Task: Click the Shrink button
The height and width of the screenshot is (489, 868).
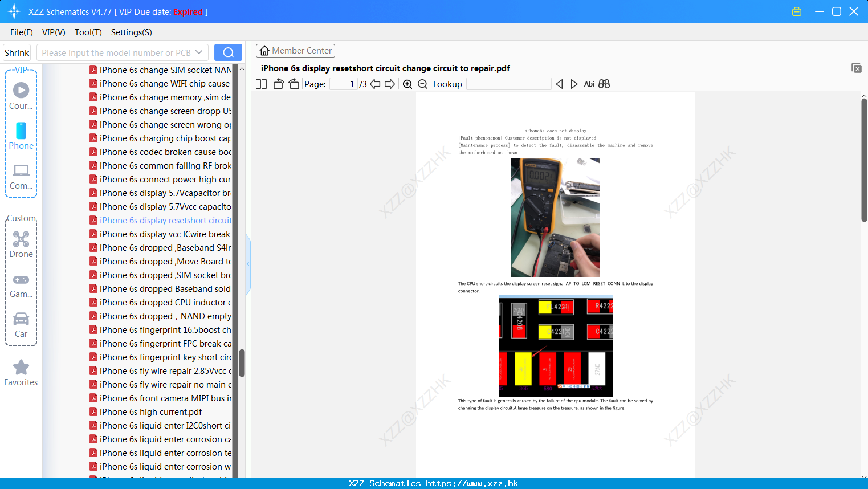Action: [17, 52]
